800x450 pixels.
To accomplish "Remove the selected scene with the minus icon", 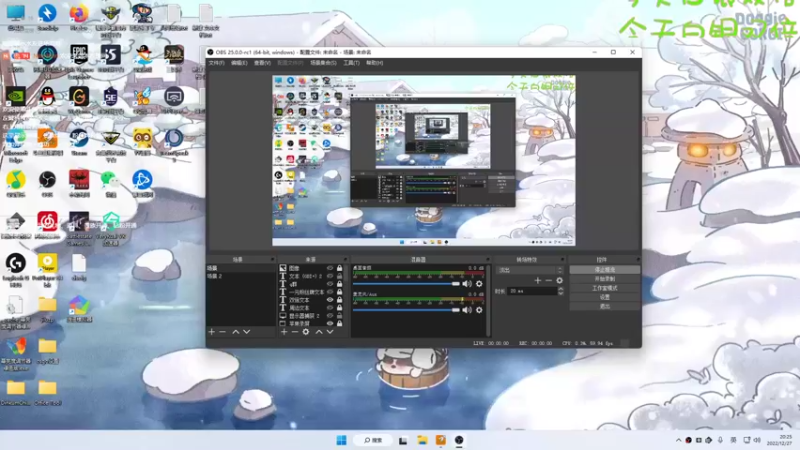I will 222,332.
